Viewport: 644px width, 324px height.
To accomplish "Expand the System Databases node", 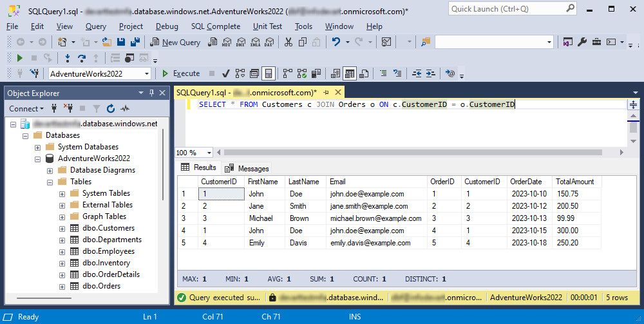I will click(37, 147).
